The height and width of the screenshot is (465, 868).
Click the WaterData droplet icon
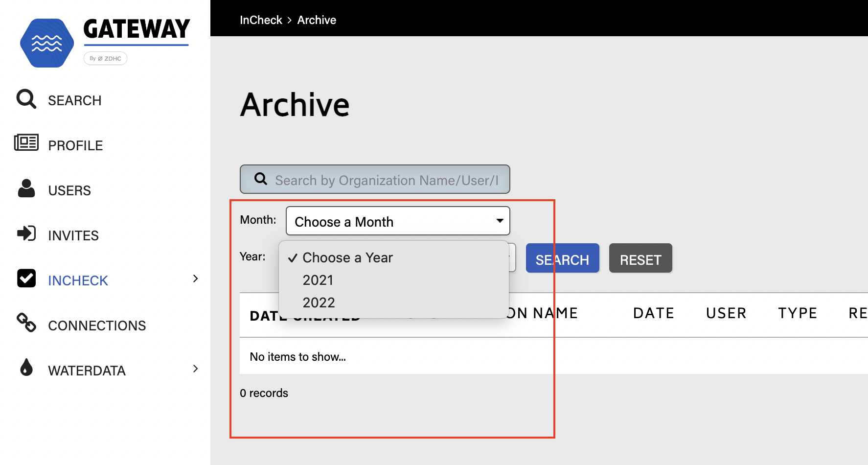click(x=26, y=367)
